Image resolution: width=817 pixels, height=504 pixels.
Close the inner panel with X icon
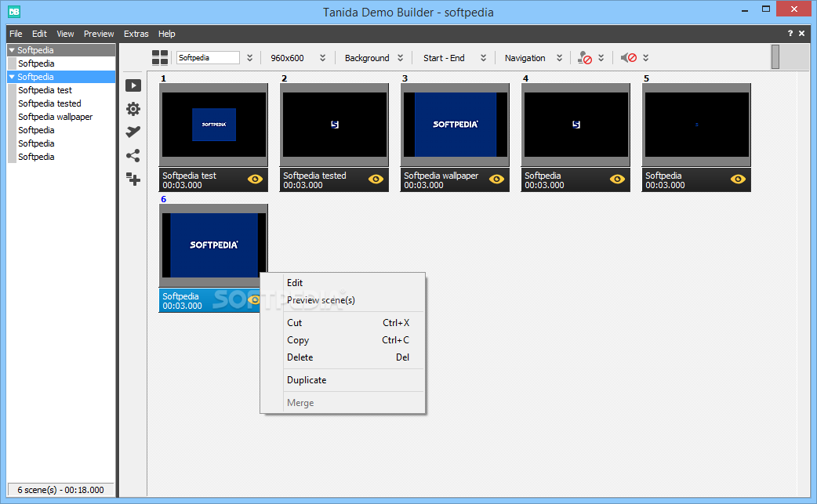tap(802, 34)
